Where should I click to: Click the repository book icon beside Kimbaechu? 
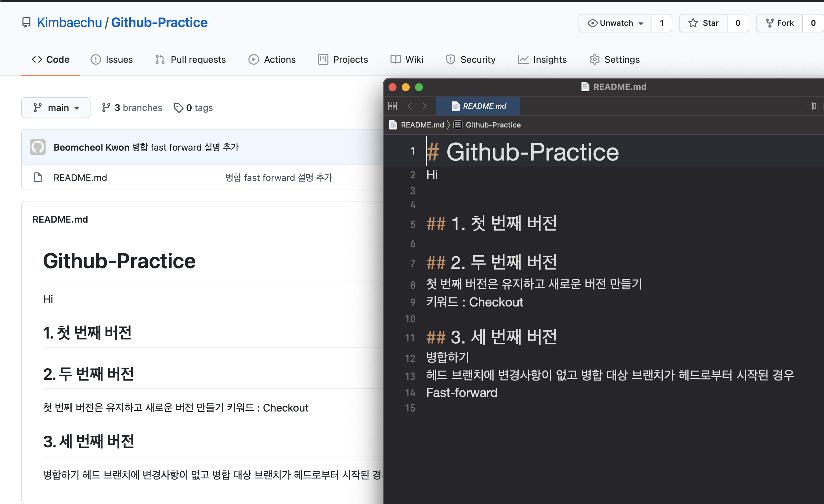[26, 22]
